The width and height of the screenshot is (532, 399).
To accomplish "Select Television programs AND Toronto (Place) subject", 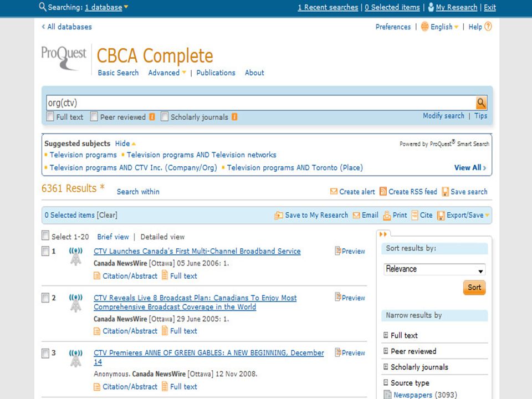I will coord(295,167).
